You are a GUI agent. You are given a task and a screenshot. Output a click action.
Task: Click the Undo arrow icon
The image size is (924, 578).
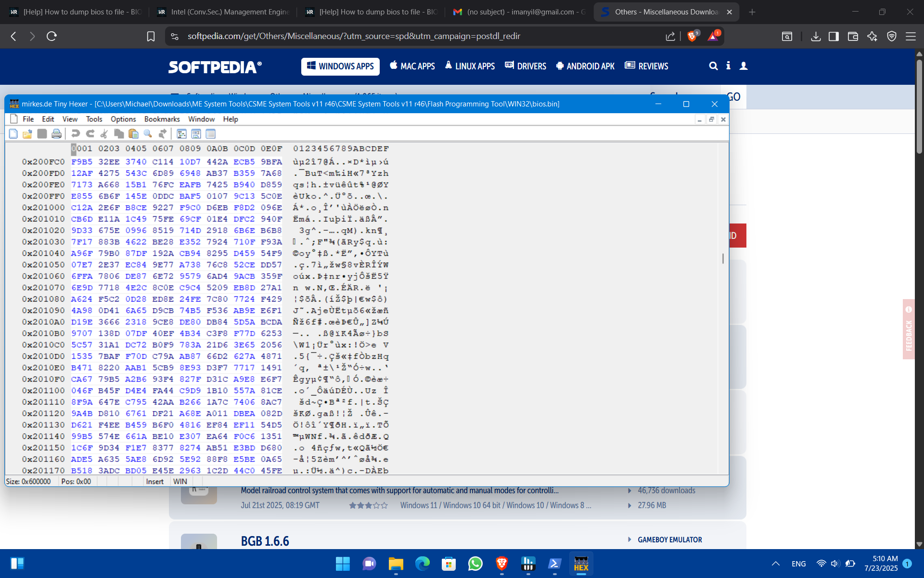tap(76, 134)
